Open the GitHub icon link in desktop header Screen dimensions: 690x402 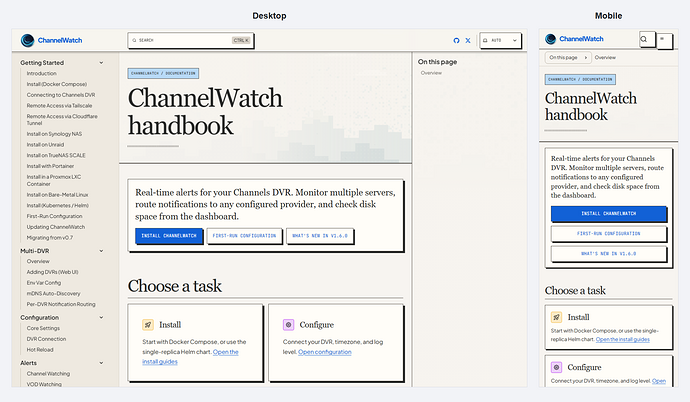pyautogui.click(x=456, y=40)
